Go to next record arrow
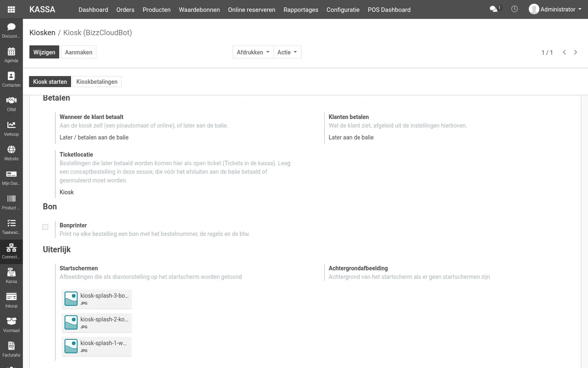This screenshot has height=368, width=588. point(575,53)
